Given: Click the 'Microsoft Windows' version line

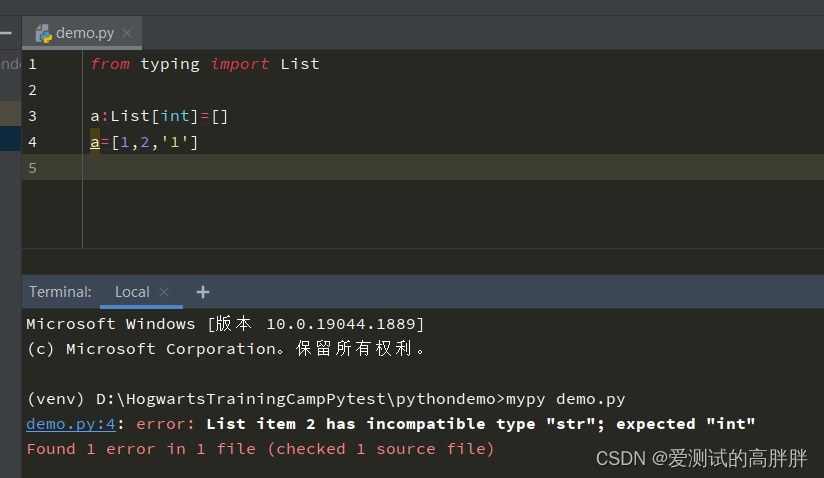Looking at the screenshot, I should click(x=225, y=324).
